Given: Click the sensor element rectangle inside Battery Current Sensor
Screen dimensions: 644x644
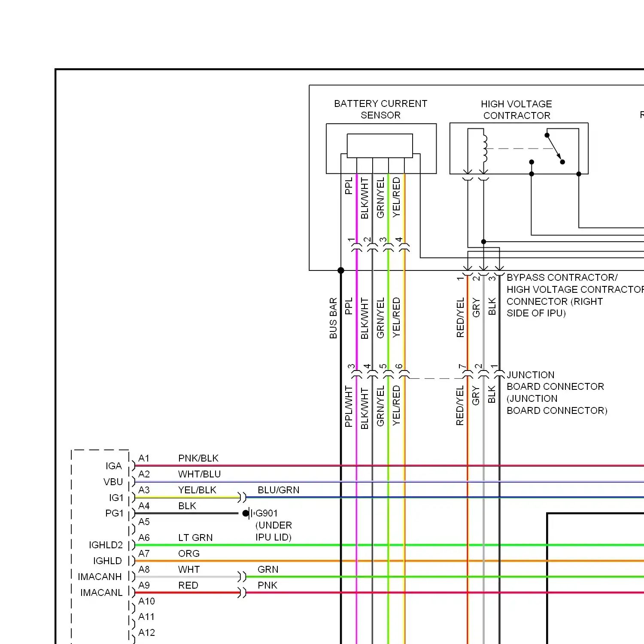Looking at the screenshot, I should coord(380,146).
